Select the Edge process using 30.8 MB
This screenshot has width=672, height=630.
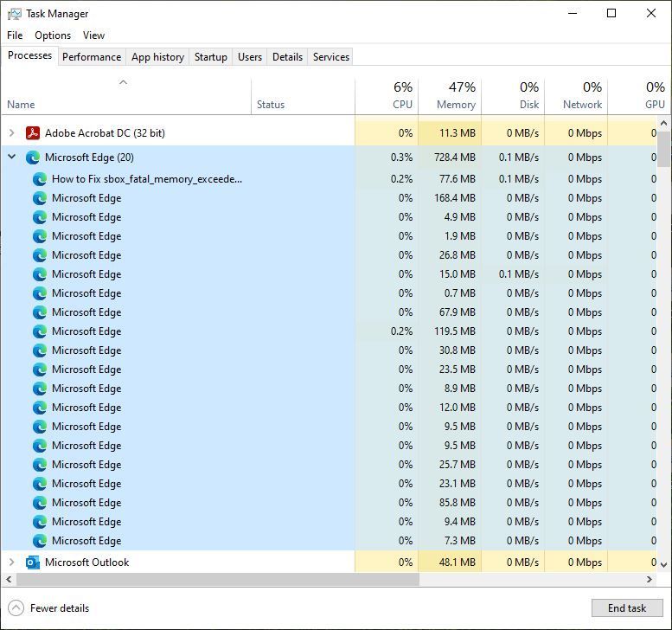coord(329,350)
